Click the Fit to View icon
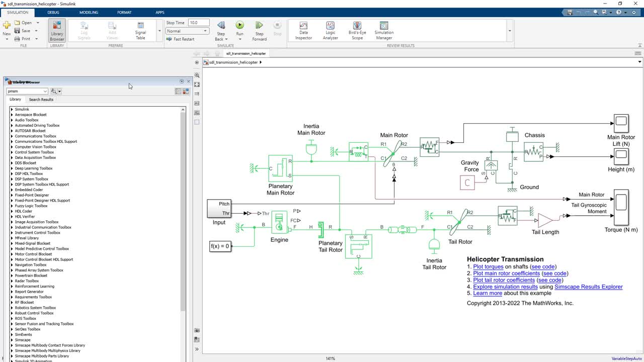 197,84
